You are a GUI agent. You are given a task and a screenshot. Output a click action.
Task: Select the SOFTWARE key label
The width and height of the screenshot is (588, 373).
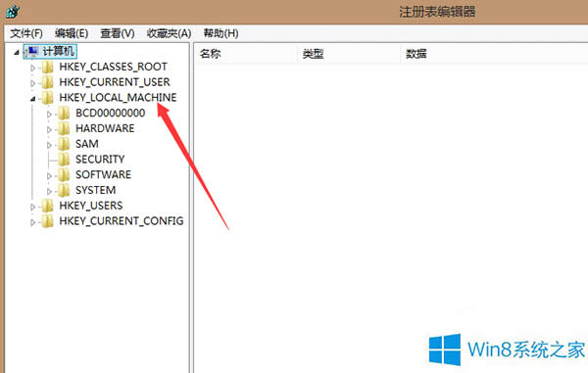click(103, 175)
